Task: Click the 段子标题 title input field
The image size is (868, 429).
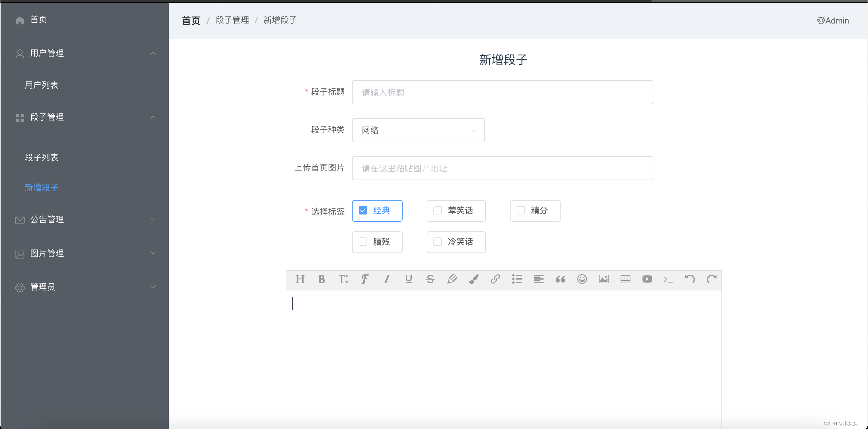Action: click(502, 92)
